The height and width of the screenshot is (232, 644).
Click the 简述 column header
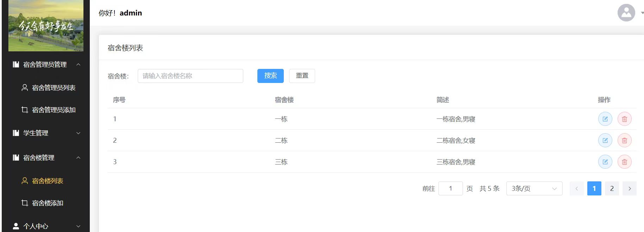pyautogui.click(x=443, y=100)
